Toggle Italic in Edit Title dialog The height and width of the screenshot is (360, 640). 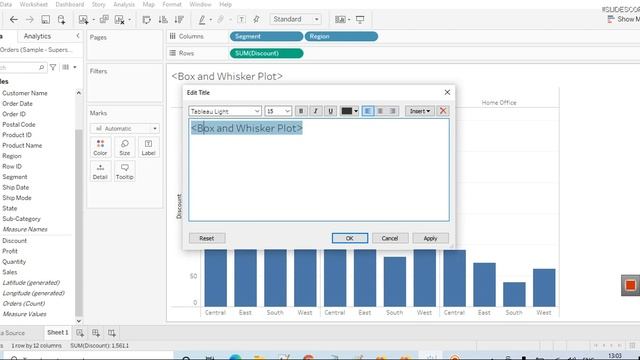coord(316,111)
